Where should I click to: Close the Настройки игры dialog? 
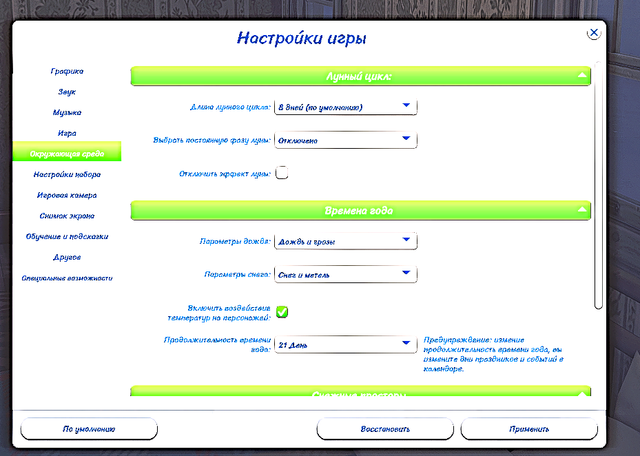click(x=594, y=33)
